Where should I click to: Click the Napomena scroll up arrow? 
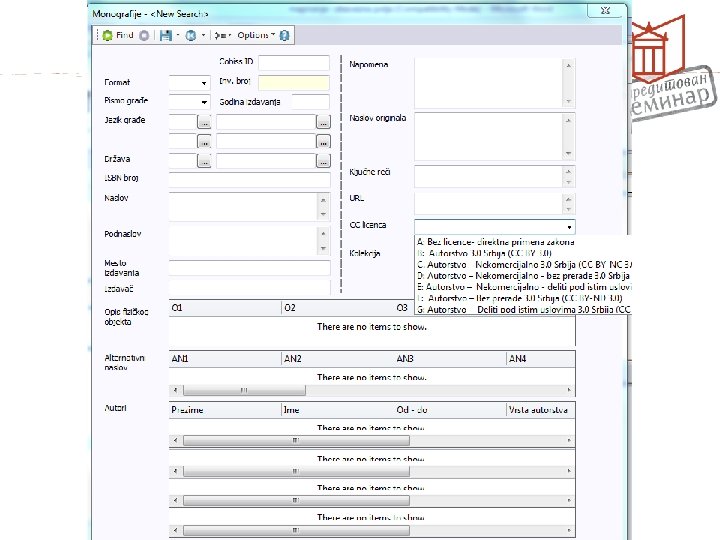[568, 66]
